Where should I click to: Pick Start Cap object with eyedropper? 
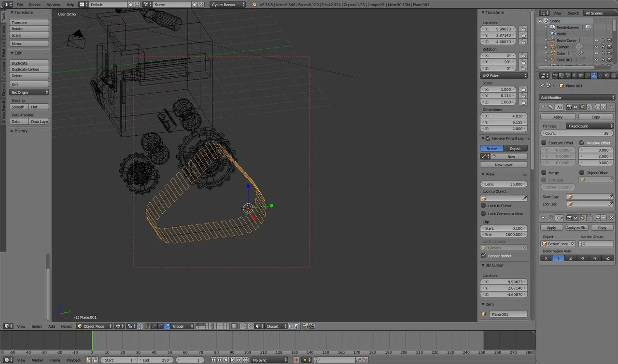pyautogui.click(x=611, y=196)
